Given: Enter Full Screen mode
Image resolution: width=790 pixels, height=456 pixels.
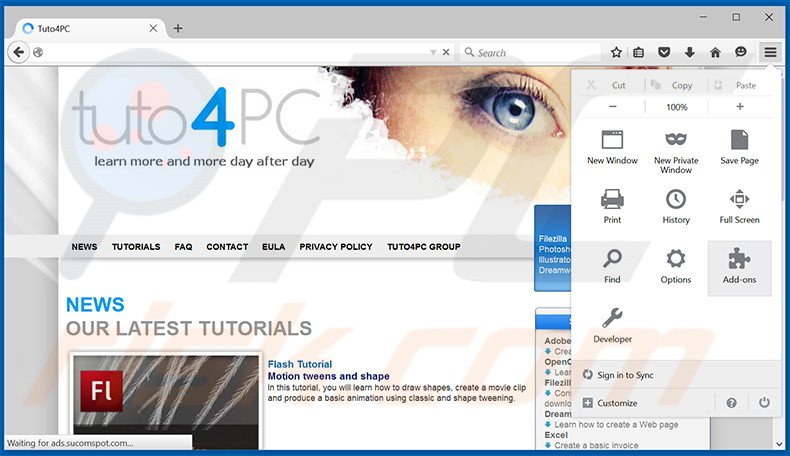Looking at the screenshot, I should coord(739,206).
